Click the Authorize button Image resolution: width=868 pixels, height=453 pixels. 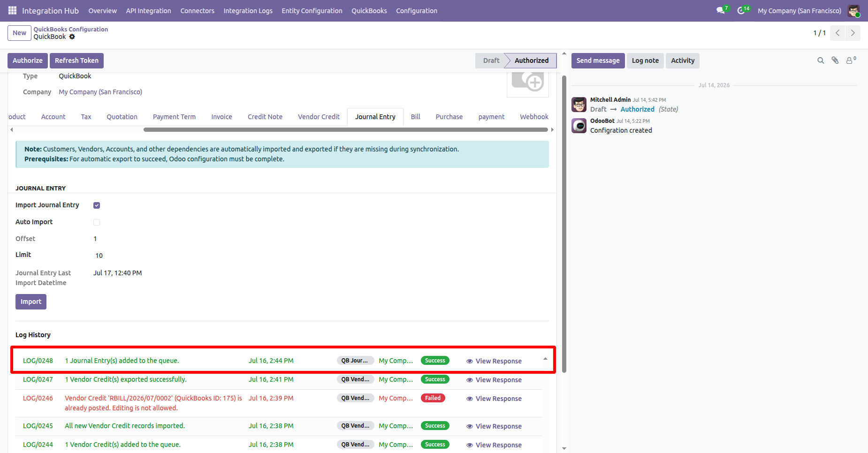coord(28,60)
